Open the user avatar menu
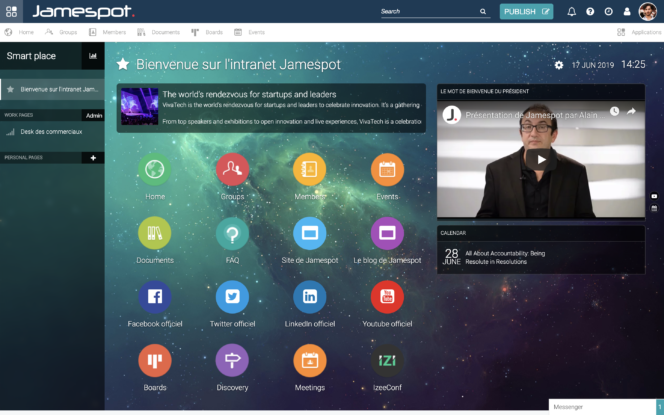The height and width of the screenshot is (415, 664). 647,12
